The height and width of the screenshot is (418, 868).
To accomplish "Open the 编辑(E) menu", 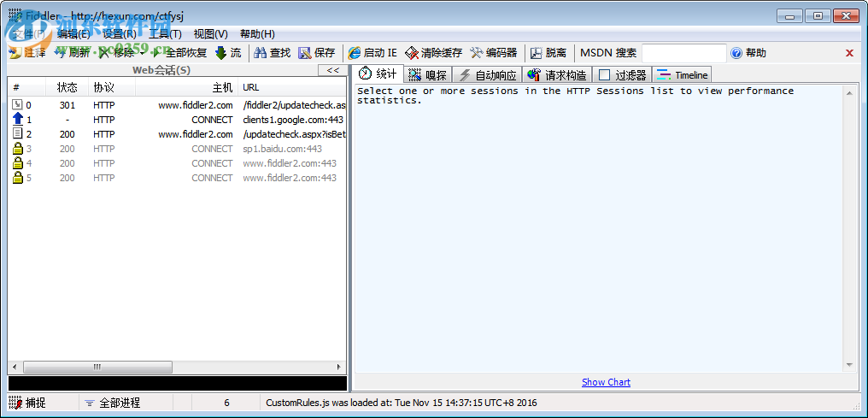I will (73, 34).
